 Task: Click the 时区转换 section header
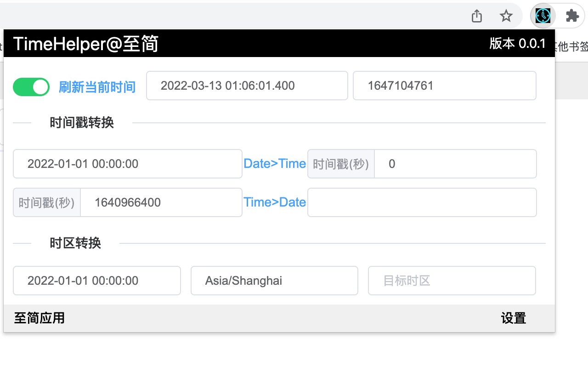pyautogui.click(x=74, y=243)
